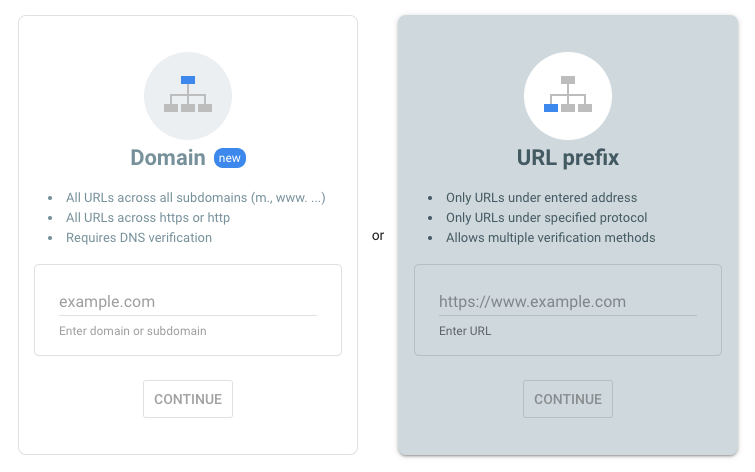
Task: Click the blue "new" badge
Action: click(229, 158)
